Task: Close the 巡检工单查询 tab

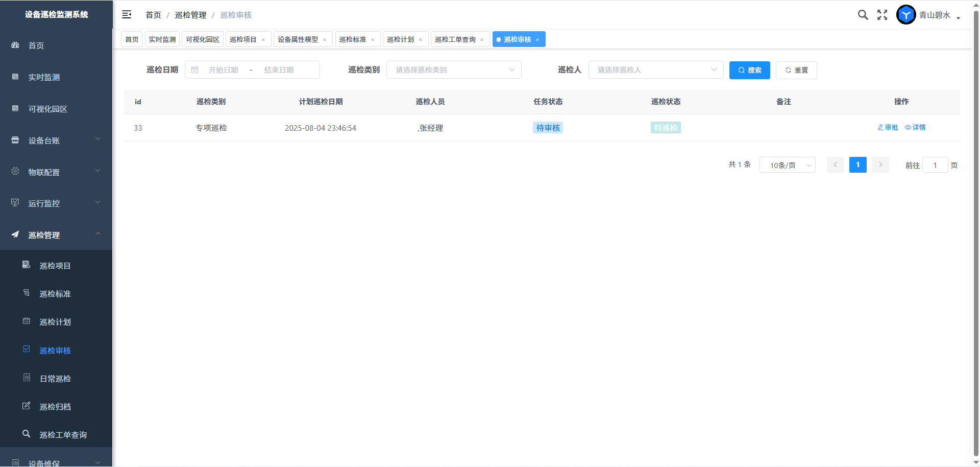Action: coord(482,40)
